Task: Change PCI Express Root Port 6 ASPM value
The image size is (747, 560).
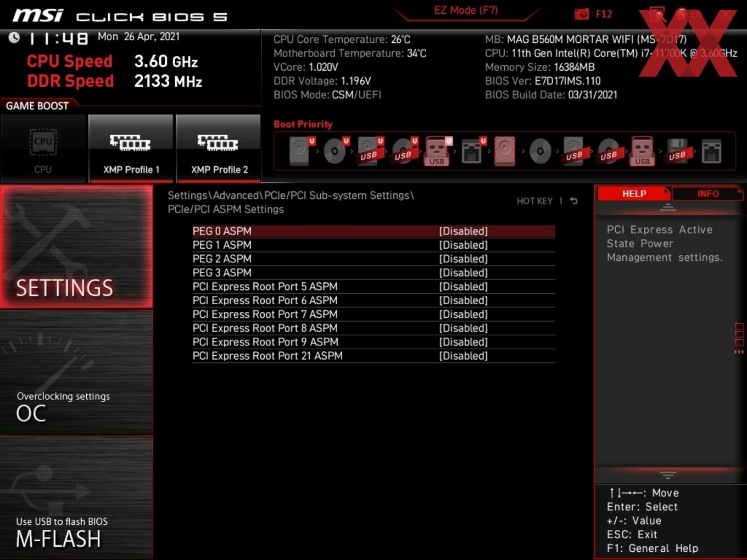Action: (464, 300)
